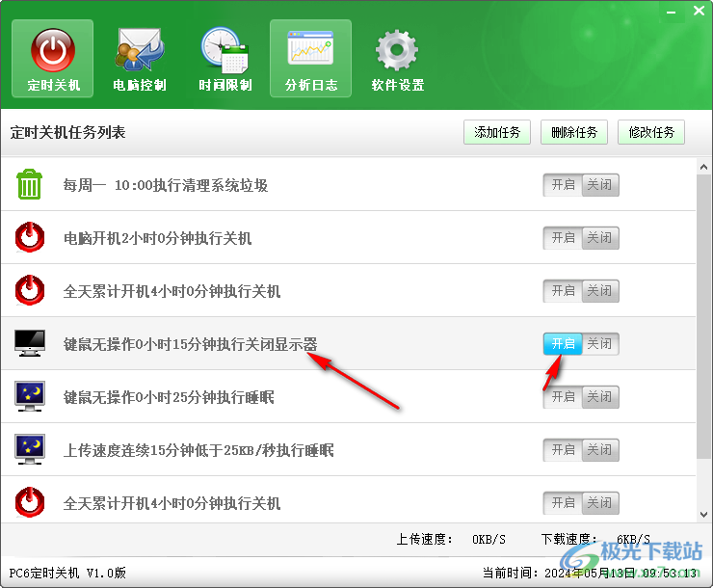Image resolution: width=713 pixels, height=588 pixels.
Task: Enable the 清理系统垃圾 task with 开启
Action: pos(563,185)
